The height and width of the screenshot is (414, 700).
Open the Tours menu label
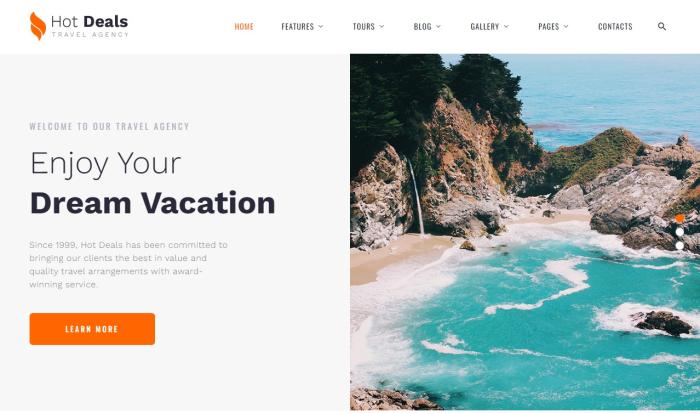coord(364,26)
